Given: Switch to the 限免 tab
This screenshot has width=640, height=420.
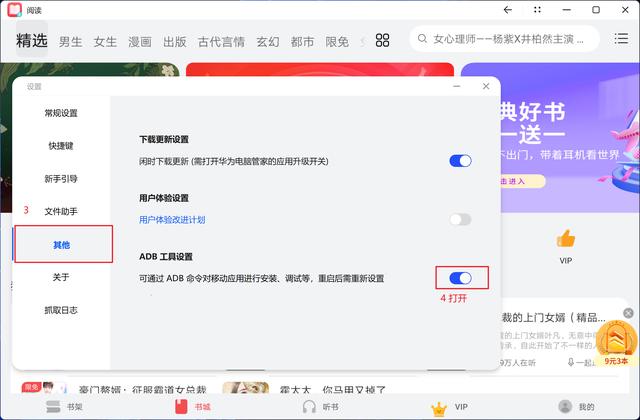Looking at the screenshot, I should pos(337,42).
